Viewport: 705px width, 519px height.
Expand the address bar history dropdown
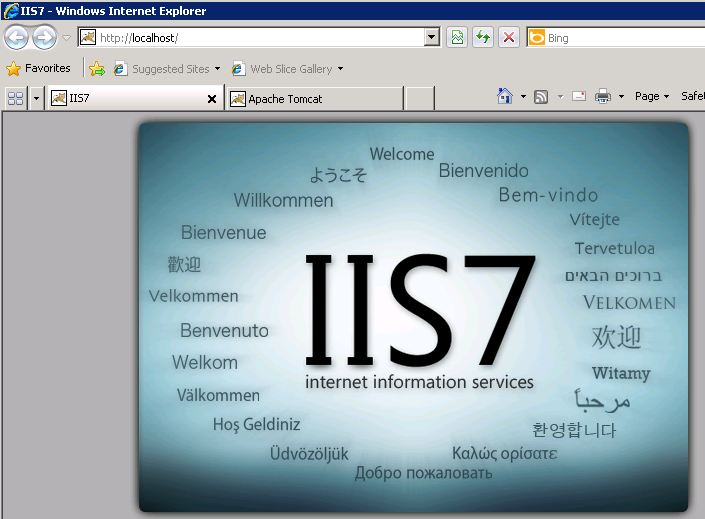pyautogui.click(x=432, y=38)
